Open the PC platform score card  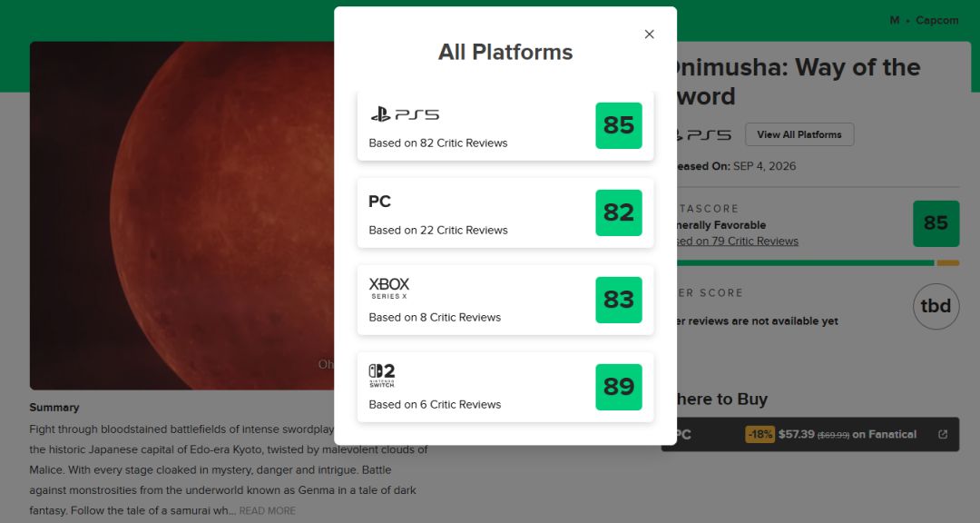[505, 212]
